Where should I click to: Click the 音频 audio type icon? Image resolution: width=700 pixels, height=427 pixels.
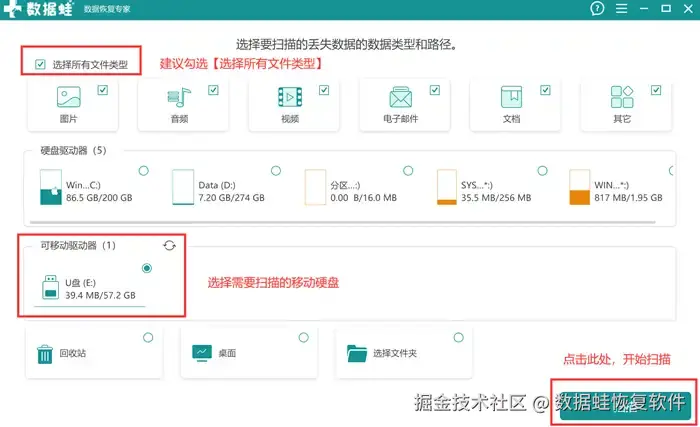click(179, 97)
